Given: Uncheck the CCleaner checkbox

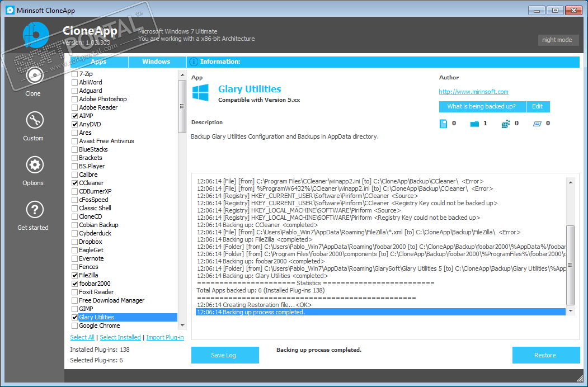Looking at the screenshot, I should (74, 183).
